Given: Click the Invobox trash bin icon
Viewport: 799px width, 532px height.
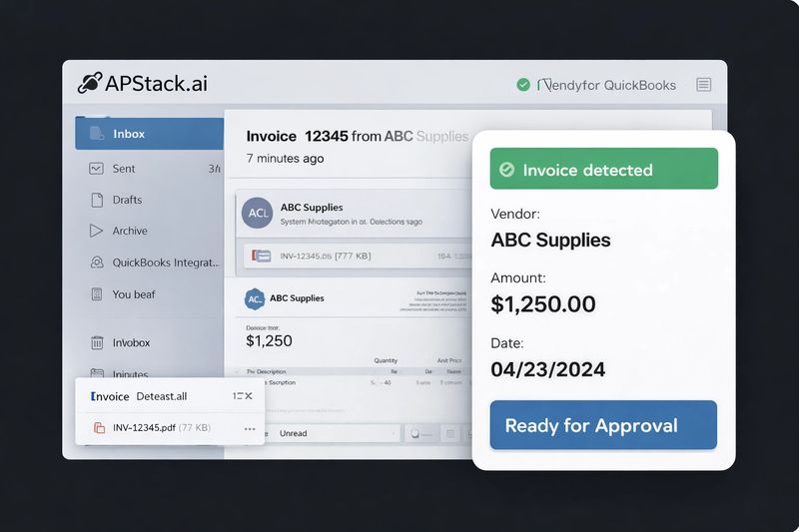Looking at the screenshot, I should pyautogui.click(x=97, y=342).
